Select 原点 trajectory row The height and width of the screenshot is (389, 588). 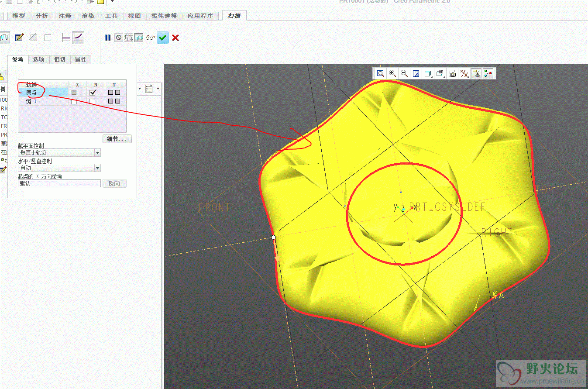pyautogui.click(x=72, y=93)
